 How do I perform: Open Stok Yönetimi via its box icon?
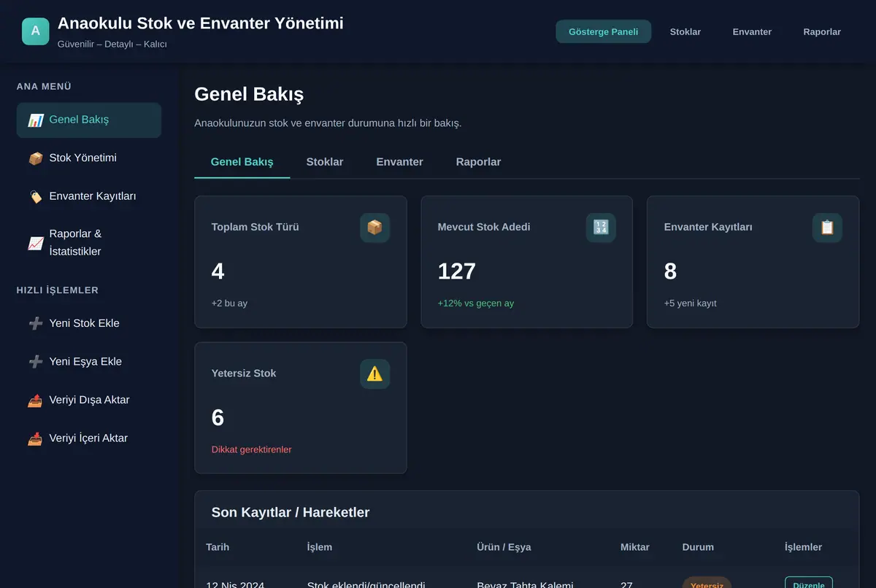[35, 158]
